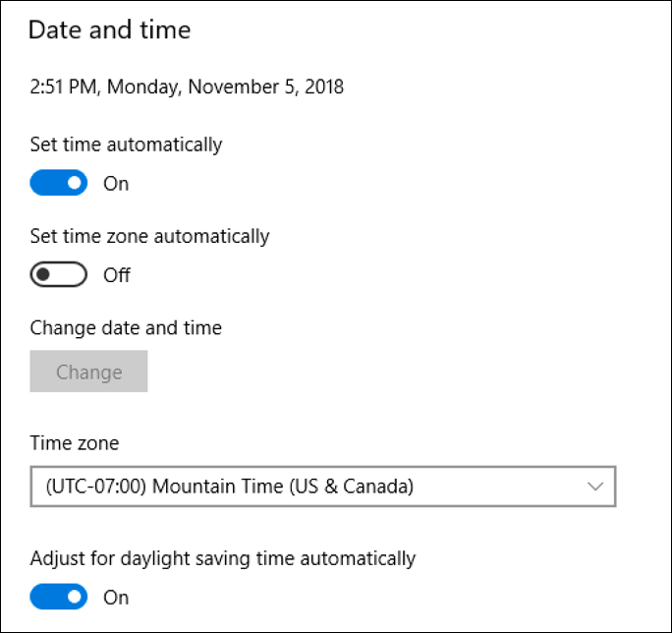The width and height of the screenshot is (672, 633).
Task: Click the white knob of Set time automatically switch
Action: [x=74, y=183]
